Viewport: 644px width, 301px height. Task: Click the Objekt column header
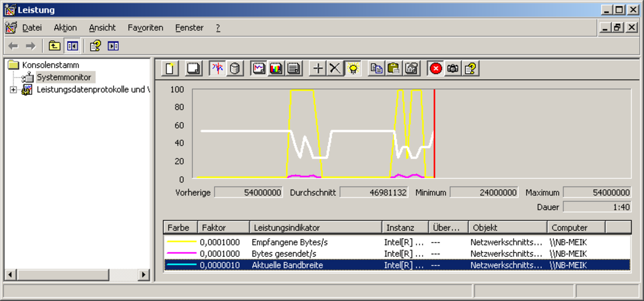507,228
